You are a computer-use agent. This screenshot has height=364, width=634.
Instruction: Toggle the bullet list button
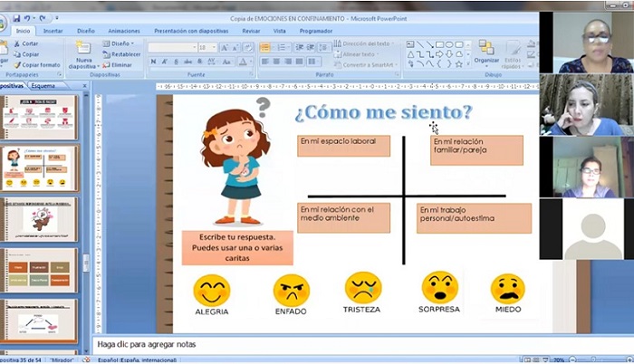[265, 47]
